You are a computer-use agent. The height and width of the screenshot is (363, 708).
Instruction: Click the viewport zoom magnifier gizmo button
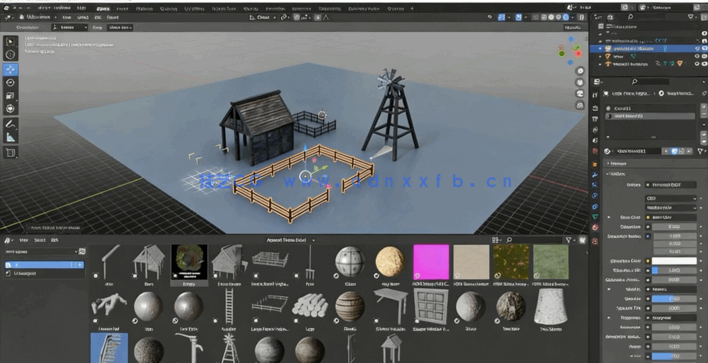(580, 71)
